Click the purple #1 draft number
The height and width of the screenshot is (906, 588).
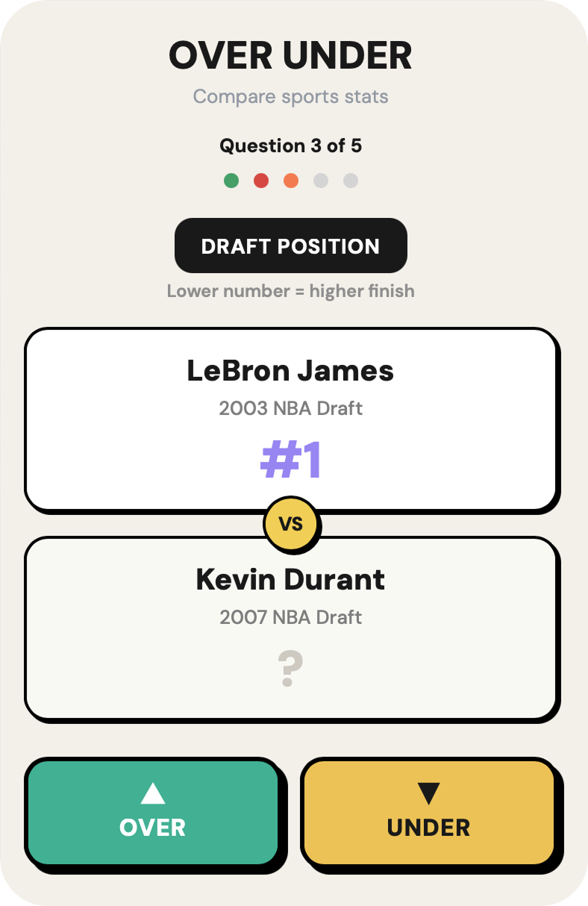coord(291,460)
